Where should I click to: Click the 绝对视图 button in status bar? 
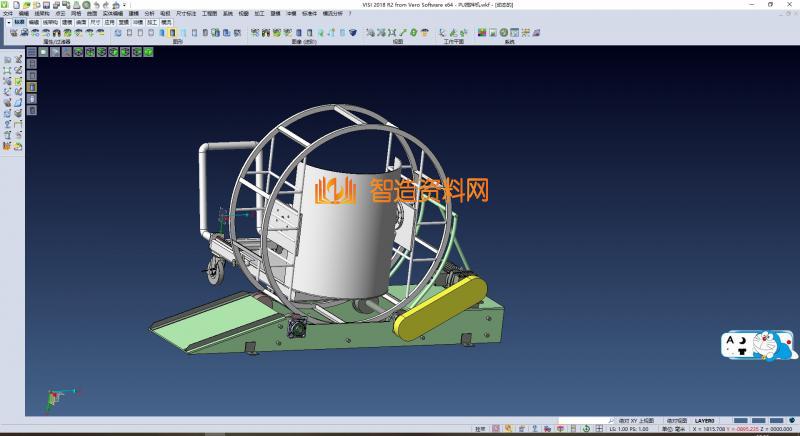click(x=677, y=420)
